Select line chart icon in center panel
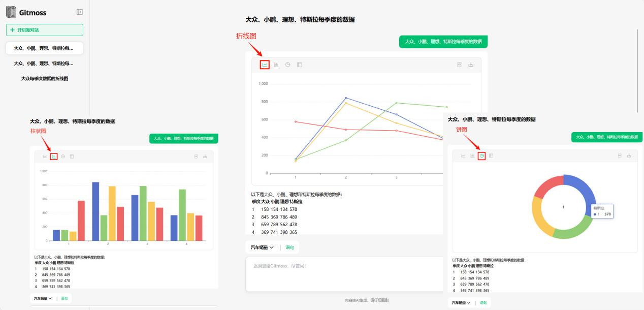This screenshot has height=310, width=644. 265,65
